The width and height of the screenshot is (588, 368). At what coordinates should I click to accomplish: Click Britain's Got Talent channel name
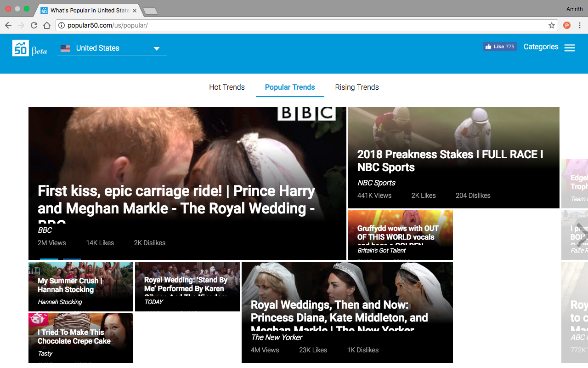(x=381, y=250)
